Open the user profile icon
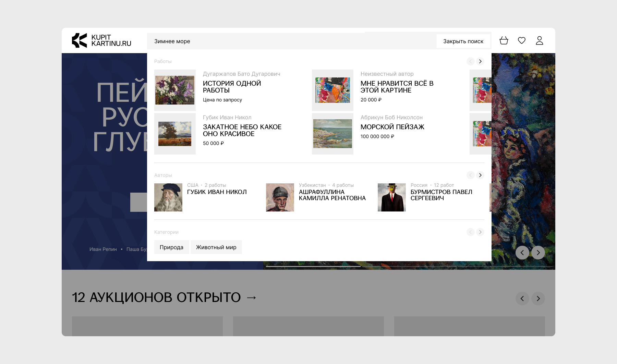The width and height of the screenshot is (617, 364). point(540,40)
